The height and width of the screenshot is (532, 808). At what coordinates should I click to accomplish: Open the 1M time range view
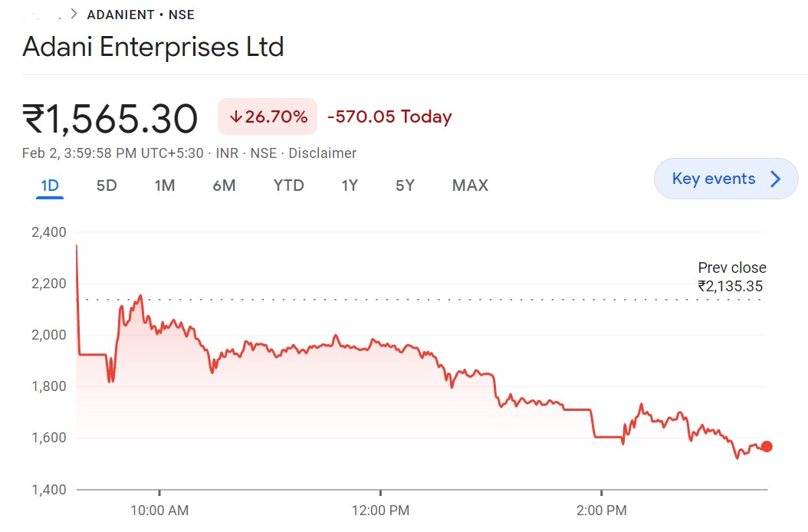(164, 185)
